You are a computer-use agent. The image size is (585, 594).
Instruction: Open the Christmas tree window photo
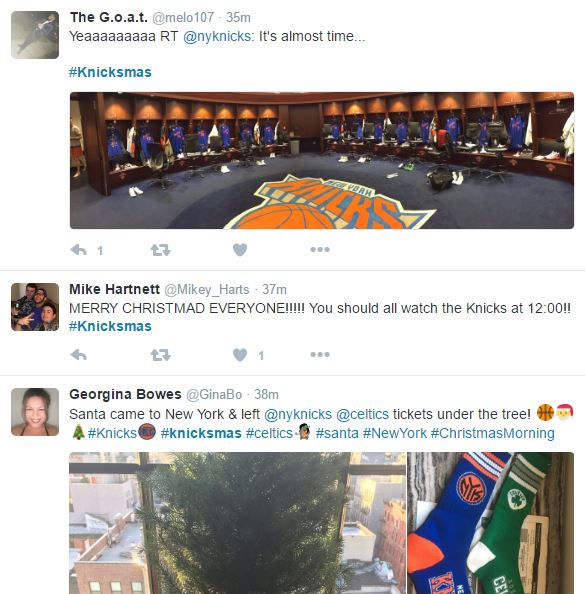click(237, 523)
